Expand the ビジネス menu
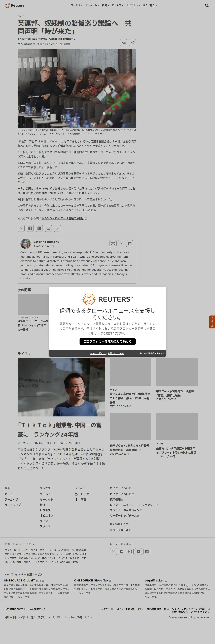Viewport: 215px width, 644px height. pyautogui.click(x=118, y=5)
